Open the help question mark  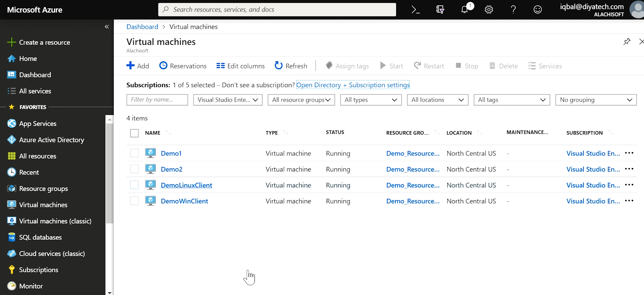(513, 10)
